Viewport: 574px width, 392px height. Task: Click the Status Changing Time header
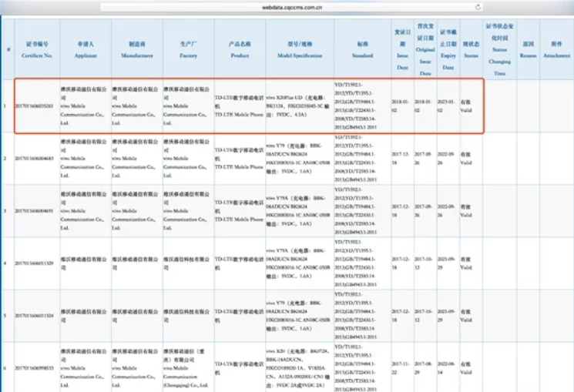click(x=500, y=49)
